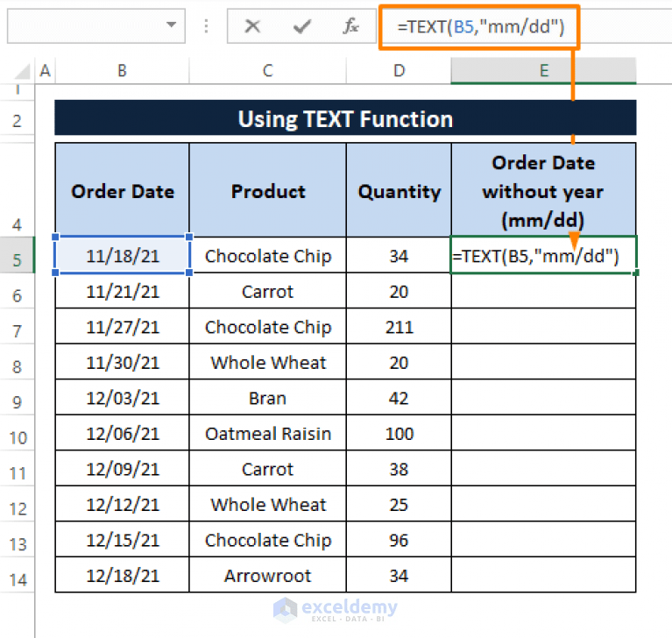Click the 'Using TEXT Function' title cell
This screenshot has width=672, height=638.
[345, 118]
